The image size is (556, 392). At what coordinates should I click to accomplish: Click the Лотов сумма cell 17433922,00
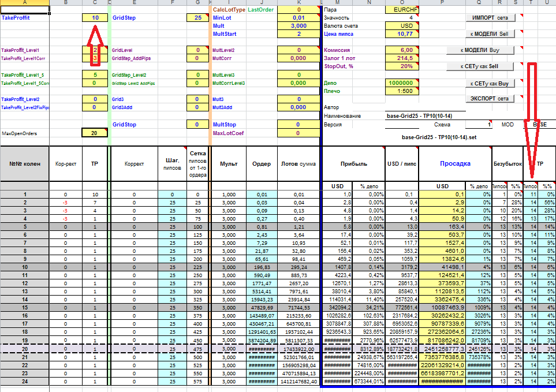pyautogui.click(x=298, y=349)
